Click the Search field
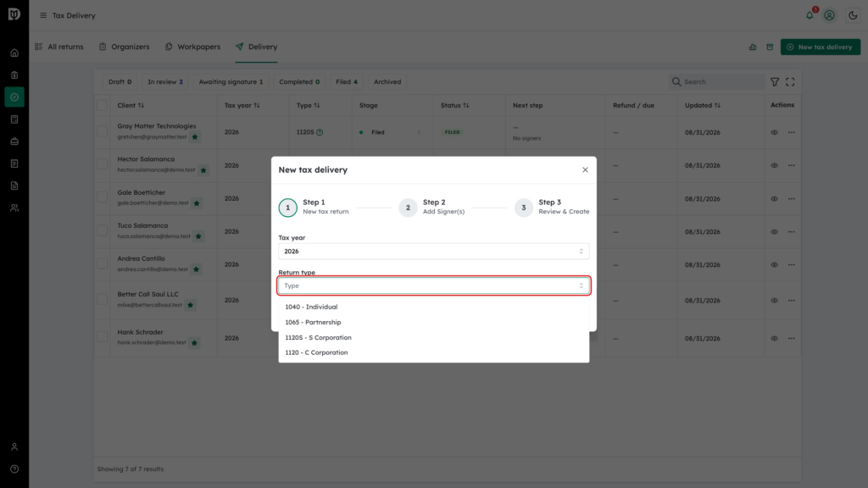Screen dimensions: 868x488 click(717, 82)
